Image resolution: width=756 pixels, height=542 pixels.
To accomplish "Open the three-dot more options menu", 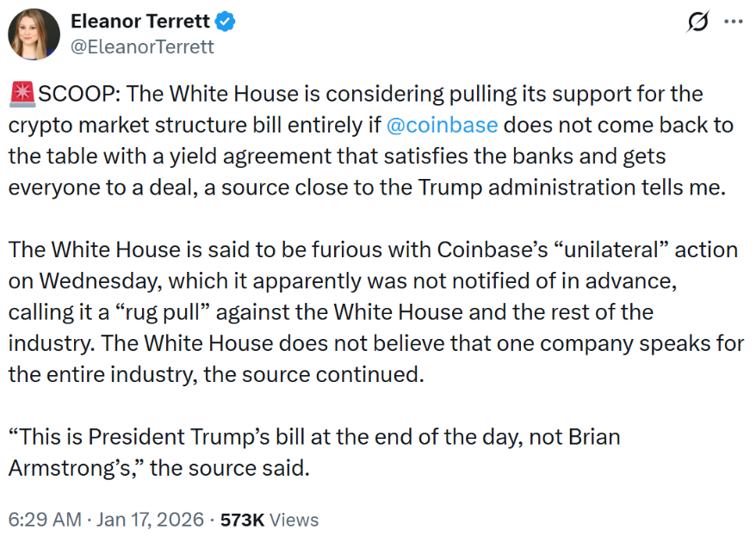I will point(733,22).
